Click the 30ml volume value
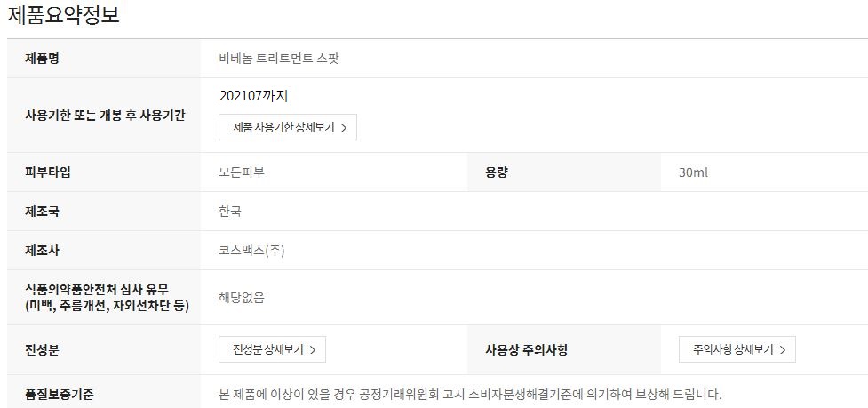 point(693,172)
